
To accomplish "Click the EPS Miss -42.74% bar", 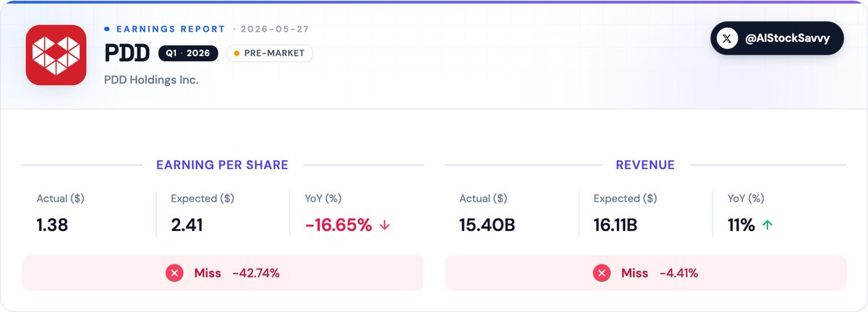I will tap(223, 273).
